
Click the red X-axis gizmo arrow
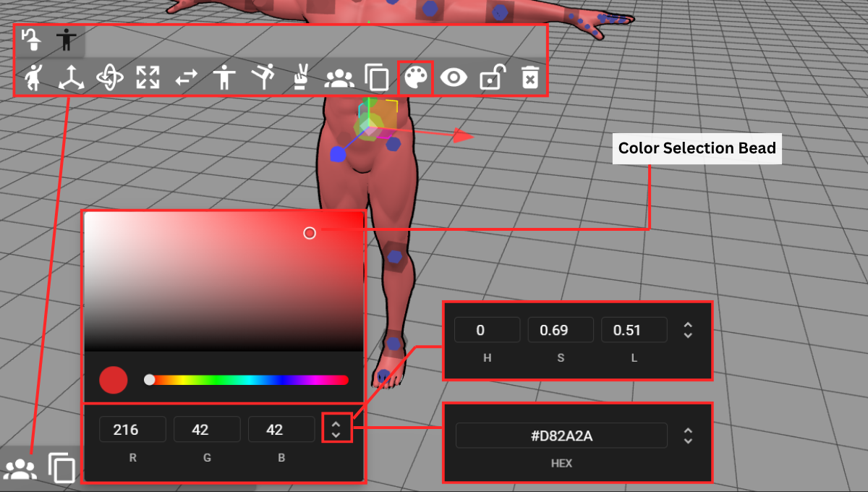point(463,135)
